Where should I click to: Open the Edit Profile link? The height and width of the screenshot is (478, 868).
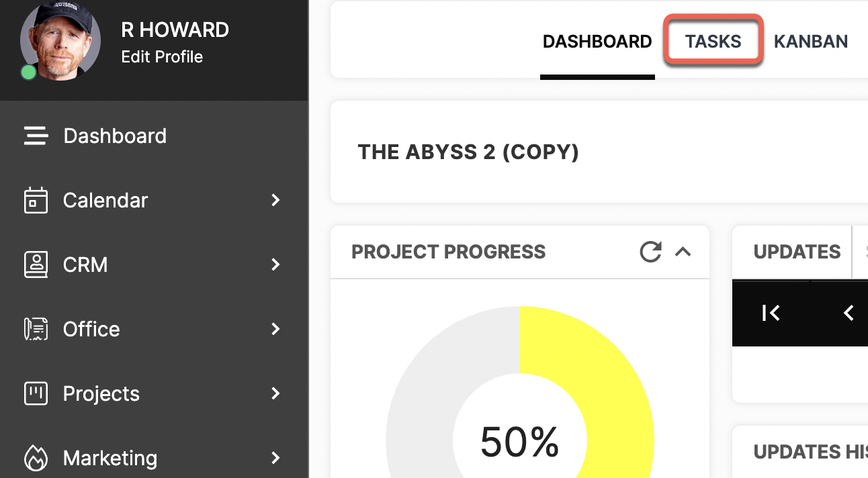pos(162,57)
